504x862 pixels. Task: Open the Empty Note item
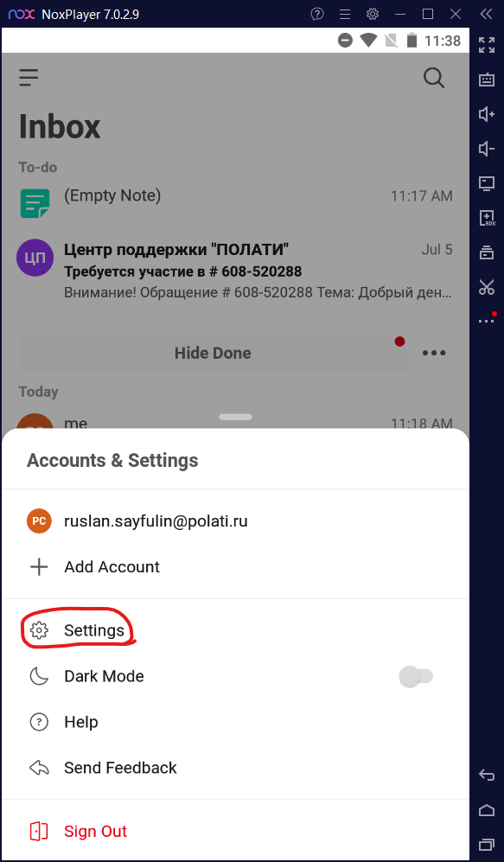[235, 201]
